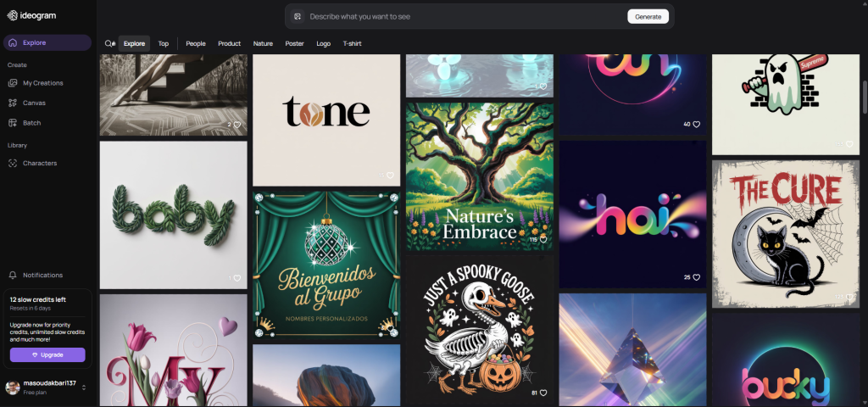868x407 pixels.
Task: Open the 'Nature's Embrace' tree image
Action: [x=479, y=176]
